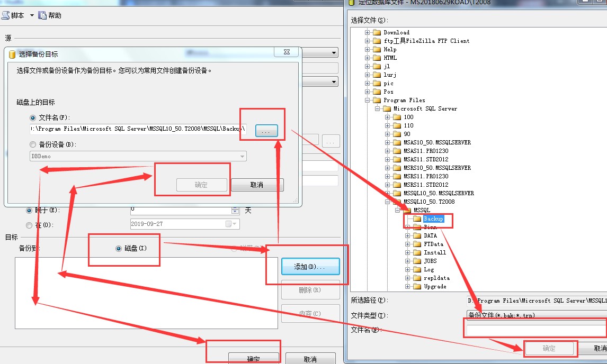Click 取消 in the 选择备份目标 dialog

(257, 185)
